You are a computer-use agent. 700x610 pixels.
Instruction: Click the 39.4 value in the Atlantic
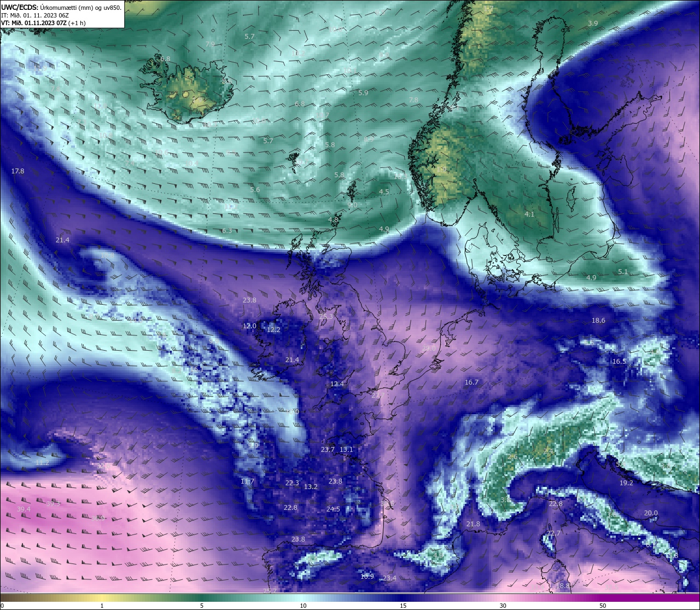tap(24, 509)
